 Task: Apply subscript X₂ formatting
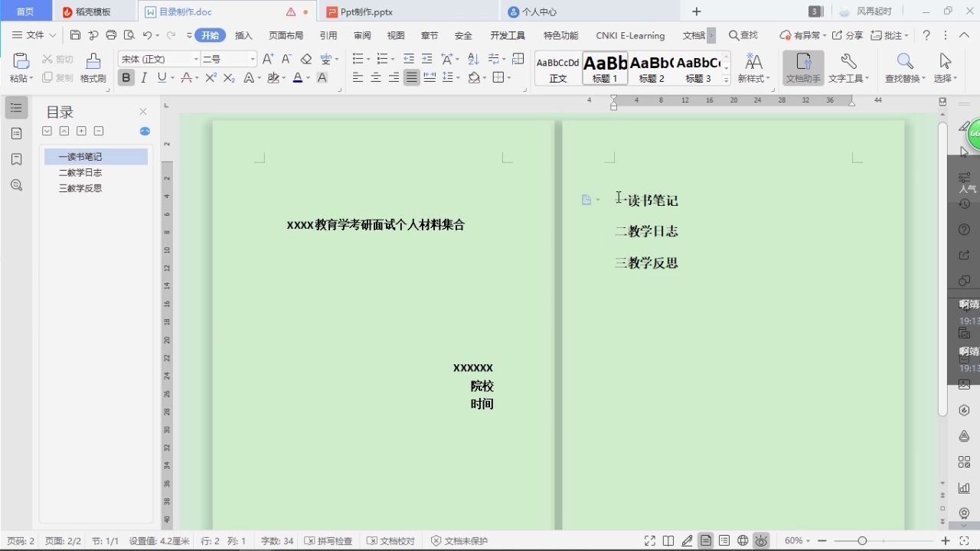click(x=229, y=77)
